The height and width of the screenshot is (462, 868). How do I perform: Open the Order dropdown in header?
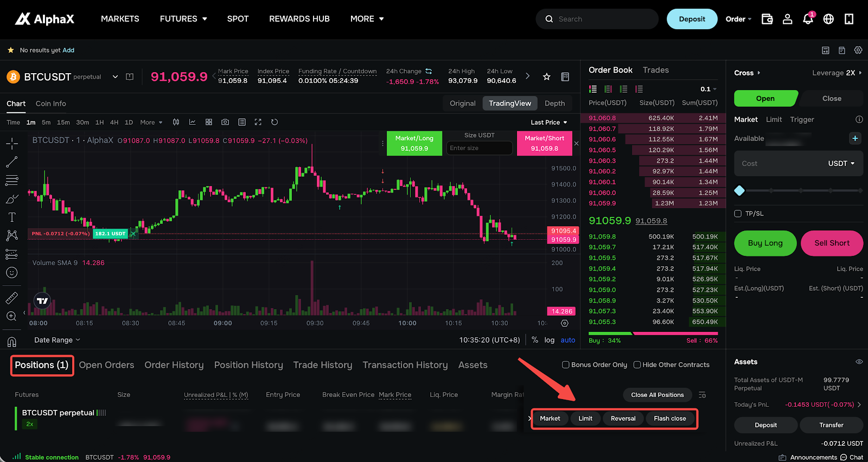pyautogui.click(x=738, y=19)
